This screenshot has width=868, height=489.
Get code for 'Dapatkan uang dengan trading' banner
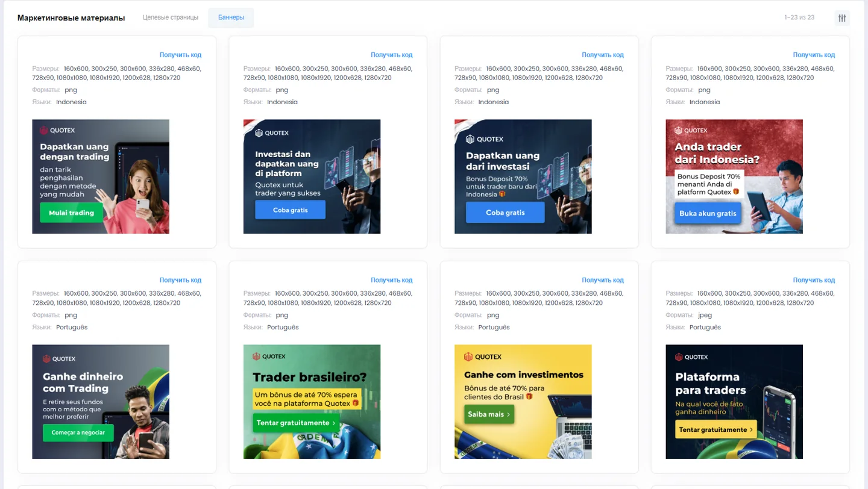click(180, 55)
